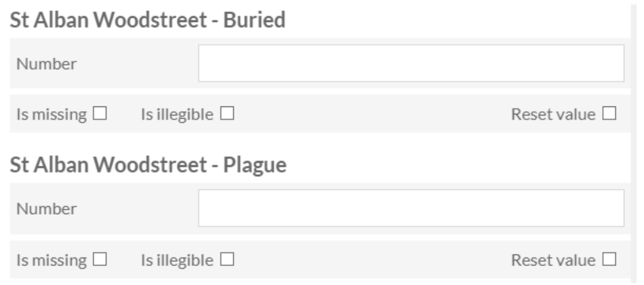Viewport: 644px width, 285px height.
Task: Check 'Is missing' for St Alban Woodstreet Buried
Action: coord(100,113)
